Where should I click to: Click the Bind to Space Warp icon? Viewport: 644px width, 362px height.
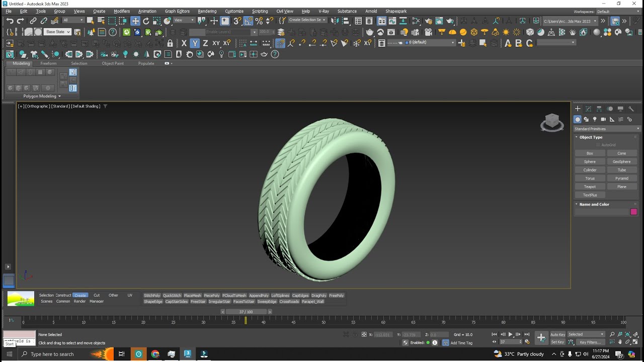(x=54, y=21)
